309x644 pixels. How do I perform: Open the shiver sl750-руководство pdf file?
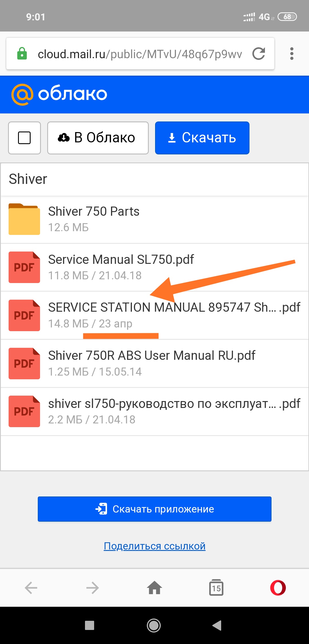coord(154,412)
